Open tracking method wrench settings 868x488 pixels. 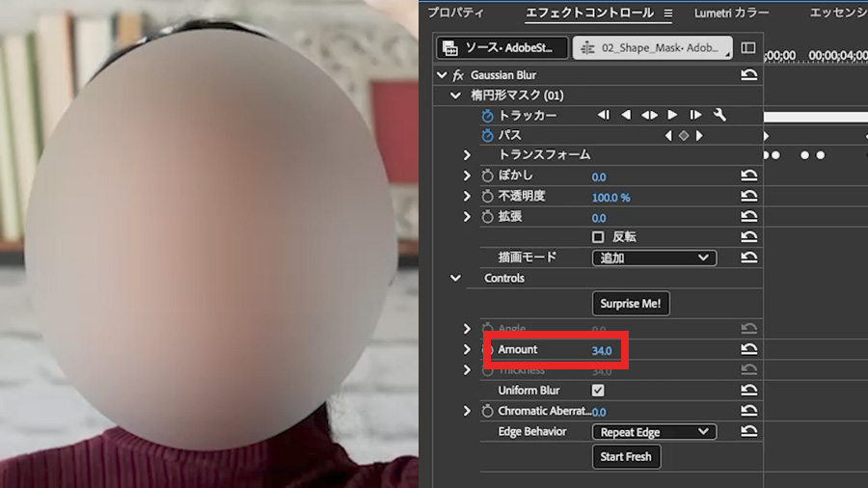pos(719,115)
